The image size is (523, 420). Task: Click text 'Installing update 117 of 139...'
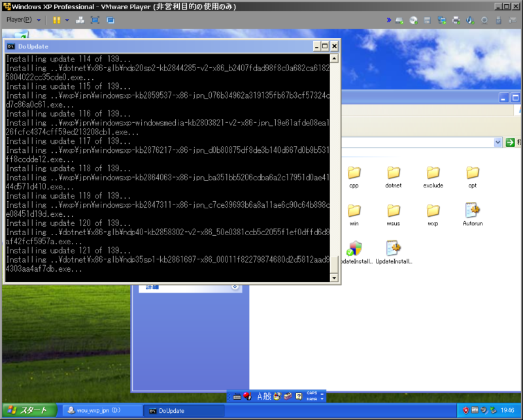[x=69, y=141]
